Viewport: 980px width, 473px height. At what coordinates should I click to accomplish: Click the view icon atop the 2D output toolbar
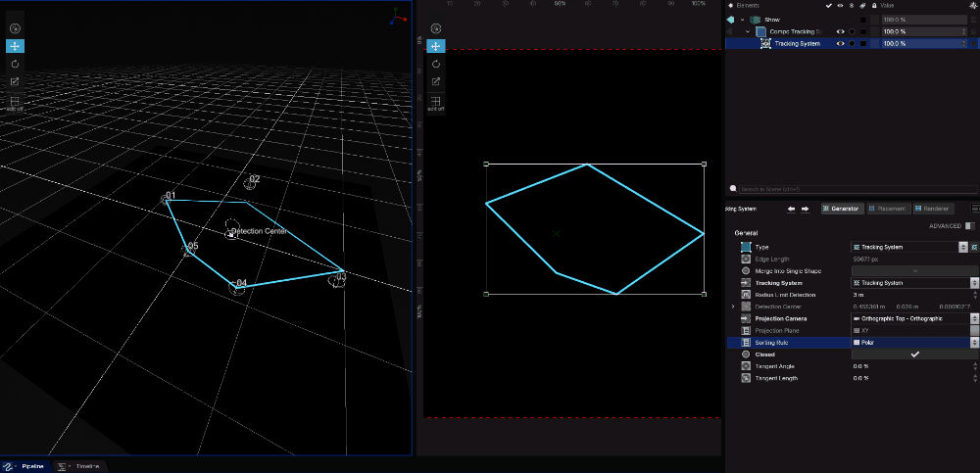(436, 28)
